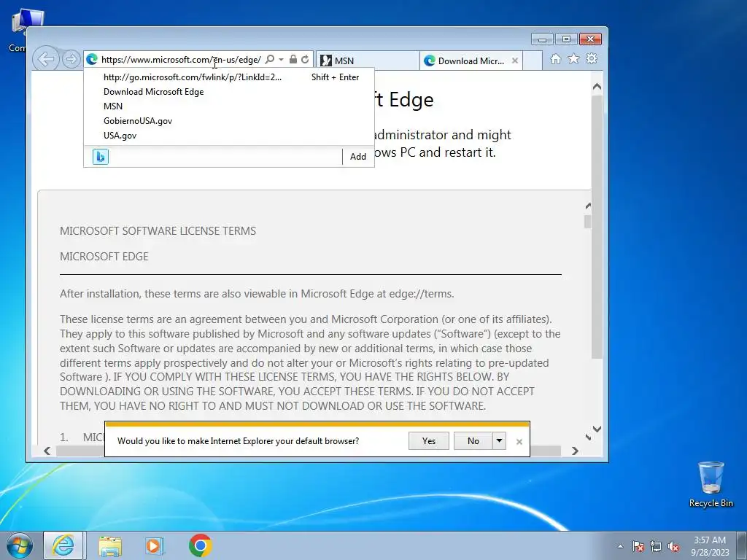This screenshot has height=560, width=747.
Task: Open the Home page icon
Action: pyautogui.click(x=555, y=59)
